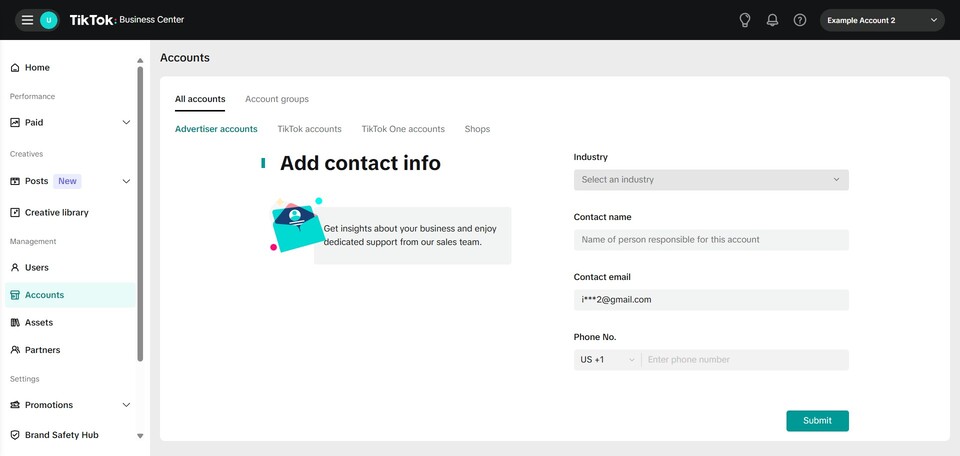Open Brand Safety Hub
Viewport: 960px width, 456px height.
click(x=61, y=436)
